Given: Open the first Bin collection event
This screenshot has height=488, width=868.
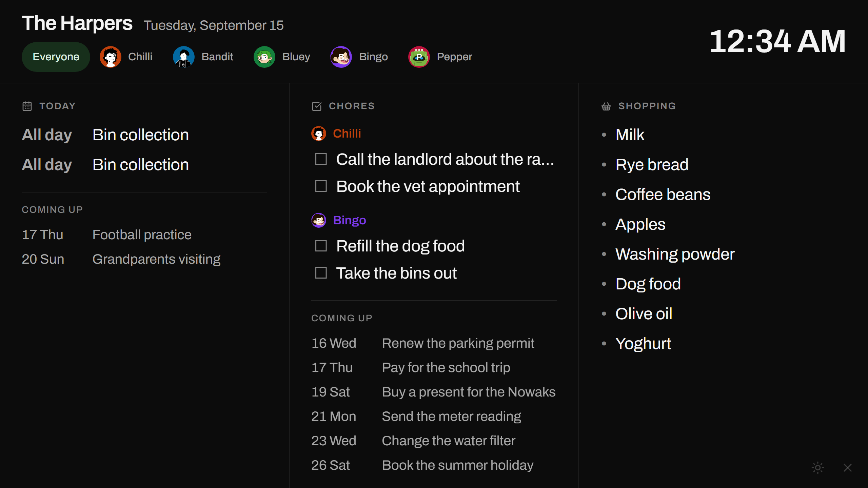Looking at the screenshot, I should point(144,135).
